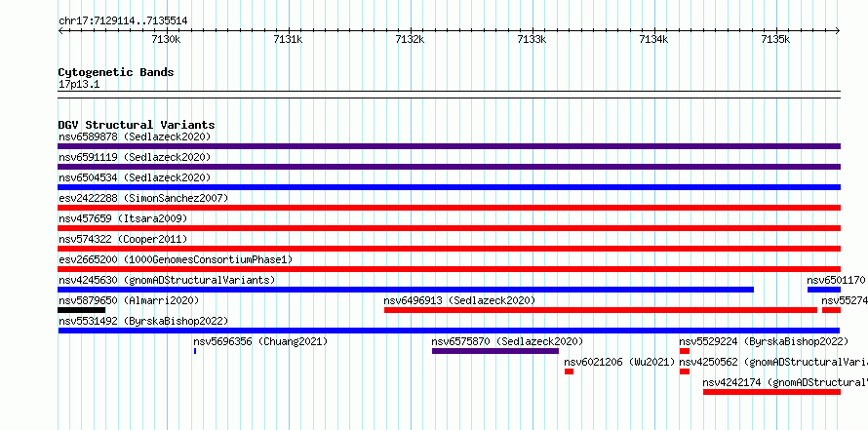Click the purple bar under nsv6591119
Image resolution: width=868 pixels, height=430 pixels.
click(x=449, y=167)
